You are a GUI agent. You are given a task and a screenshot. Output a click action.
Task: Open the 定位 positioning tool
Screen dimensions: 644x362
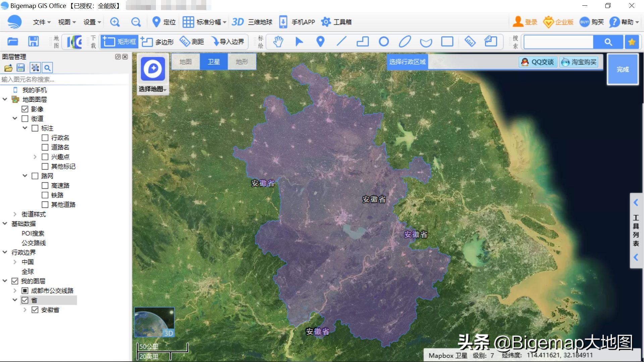click(164, 22)
